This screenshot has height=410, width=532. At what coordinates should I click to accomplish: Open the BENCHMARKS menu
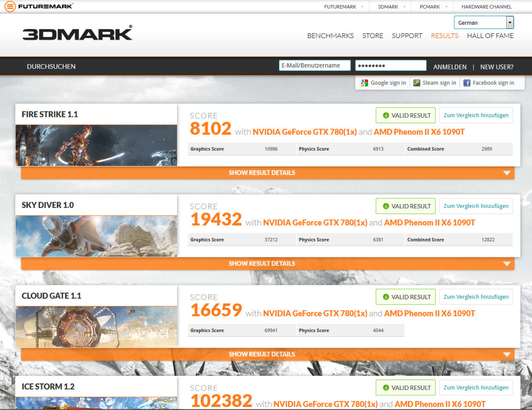330,36
